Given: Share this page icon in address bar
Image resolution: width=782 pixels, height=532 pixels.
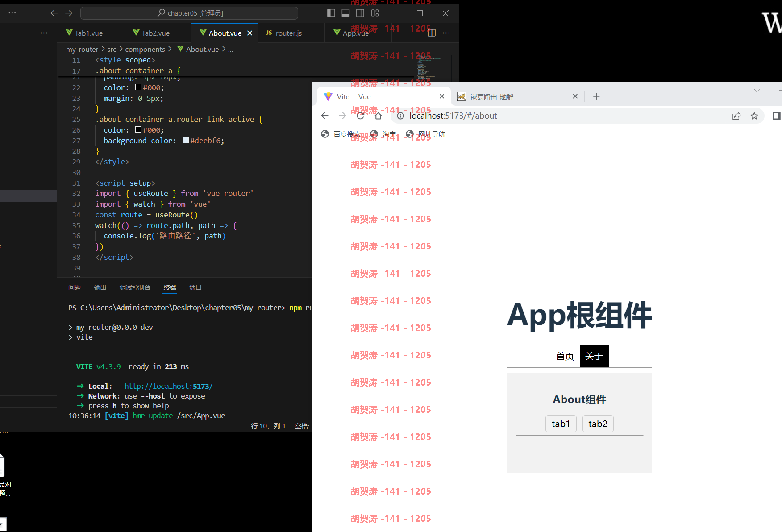Looking at the screenshot, I should (x=736, y=116).
